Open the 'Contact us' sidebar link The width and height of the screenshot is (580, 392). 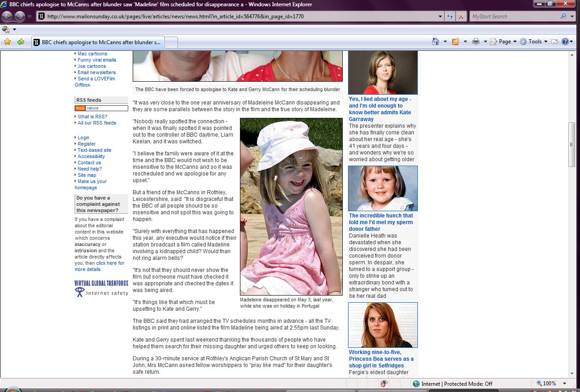(89, 163)
